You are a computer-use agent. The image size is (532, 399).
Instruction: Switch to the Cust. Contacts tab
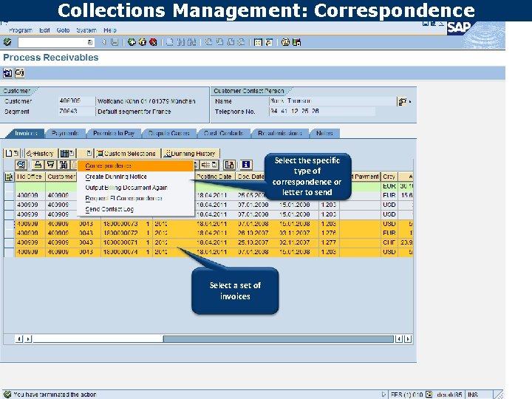pos(224,133)
